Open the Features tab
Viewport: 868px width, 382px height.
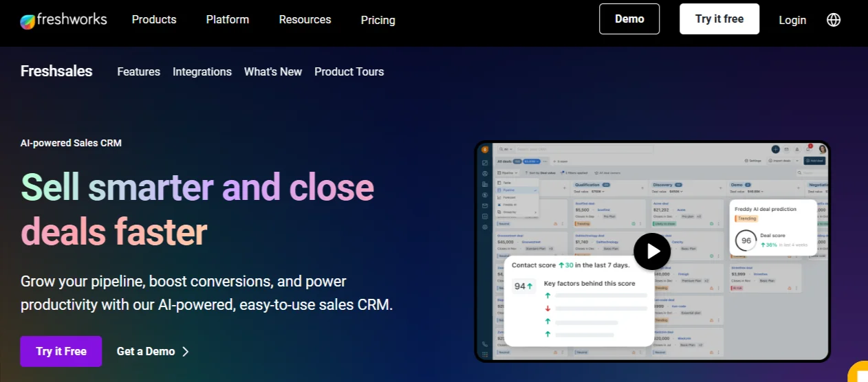point(138,71)
